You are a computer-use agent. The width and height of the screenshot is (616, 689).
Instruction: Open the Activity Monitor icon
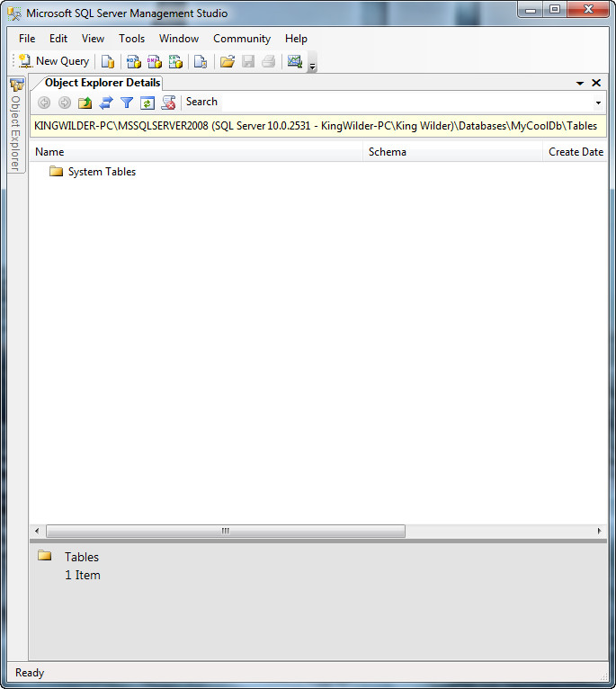pyautogui.click(x=294, y=61)
